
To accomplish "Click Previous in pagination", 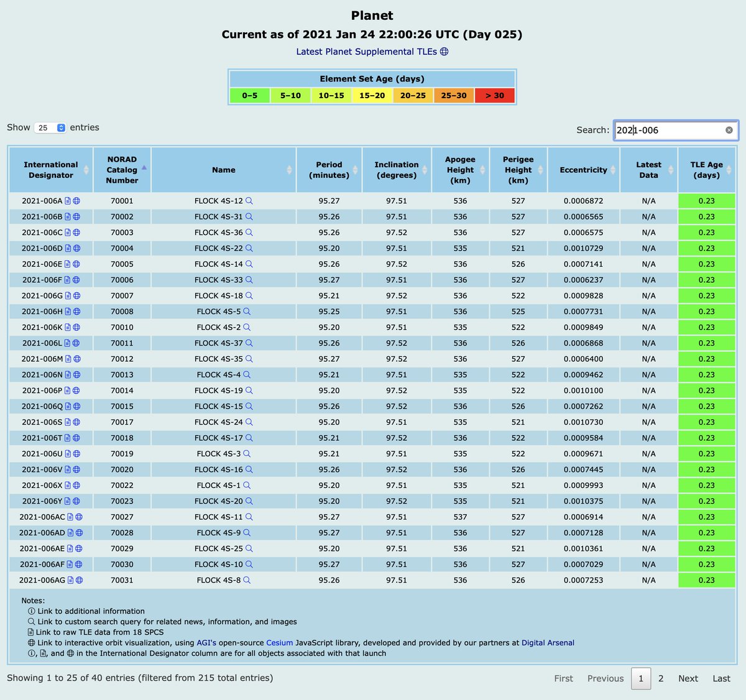I will click(x=606, y=678).
